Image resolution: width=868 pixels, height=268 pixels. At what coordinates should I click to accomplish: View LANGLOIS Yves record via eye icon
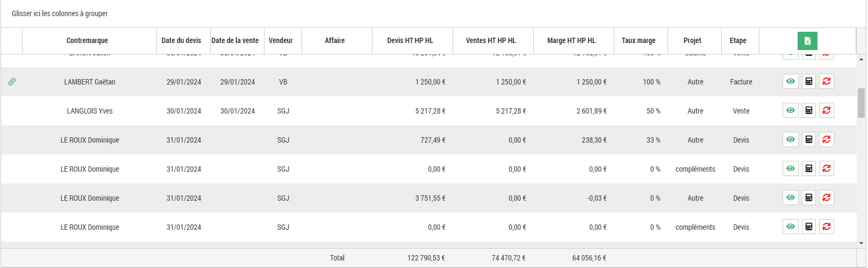pos(790,111)
